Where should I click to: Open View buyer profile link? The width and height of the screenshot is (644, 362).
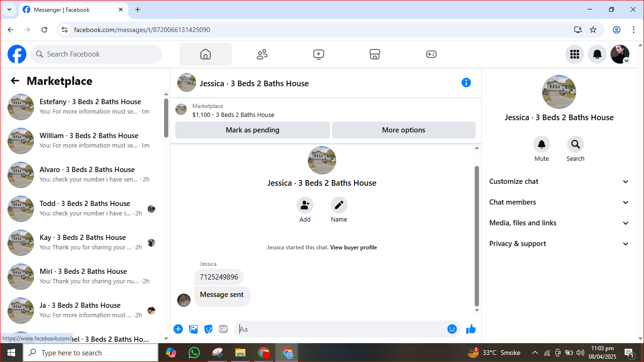(x=354, y=247)
